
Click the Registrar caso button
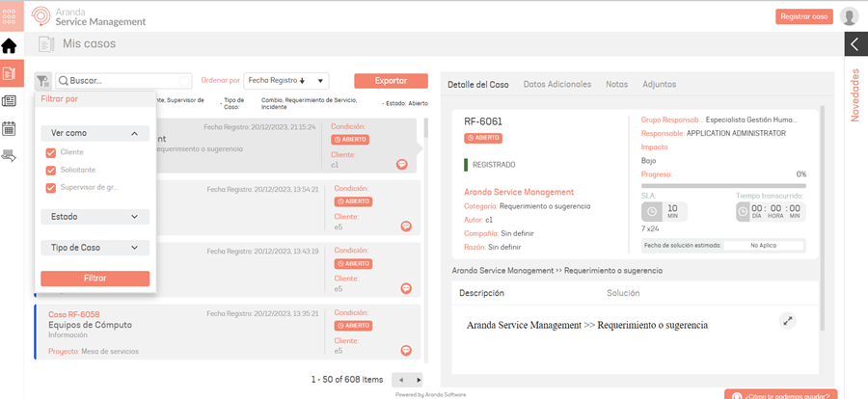pyautogui.click(x=803, y=16)
